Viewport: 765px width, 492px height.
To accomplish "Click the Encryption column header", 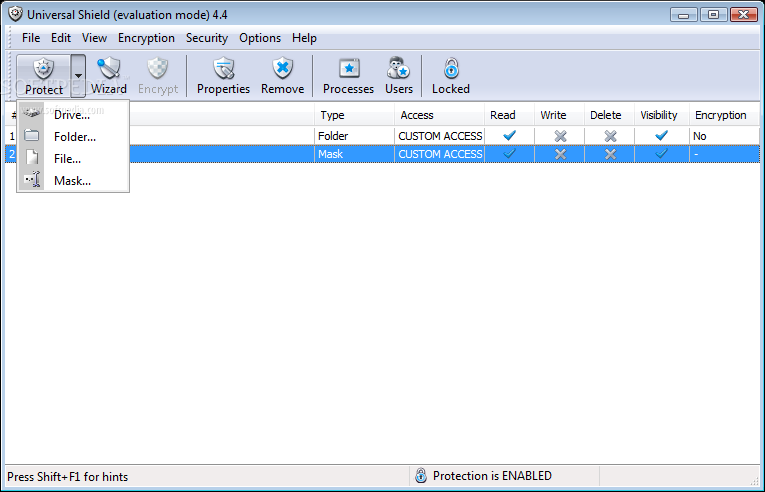I will point(724,115).
